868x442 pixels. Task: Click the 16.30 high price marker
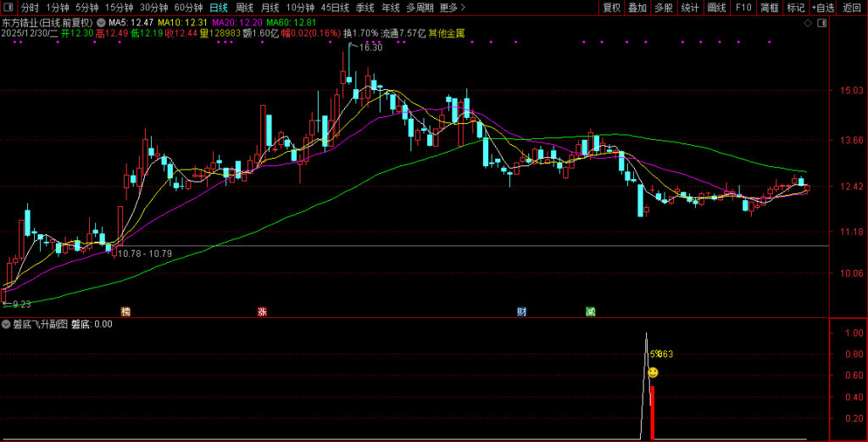(x=370, y=48)
